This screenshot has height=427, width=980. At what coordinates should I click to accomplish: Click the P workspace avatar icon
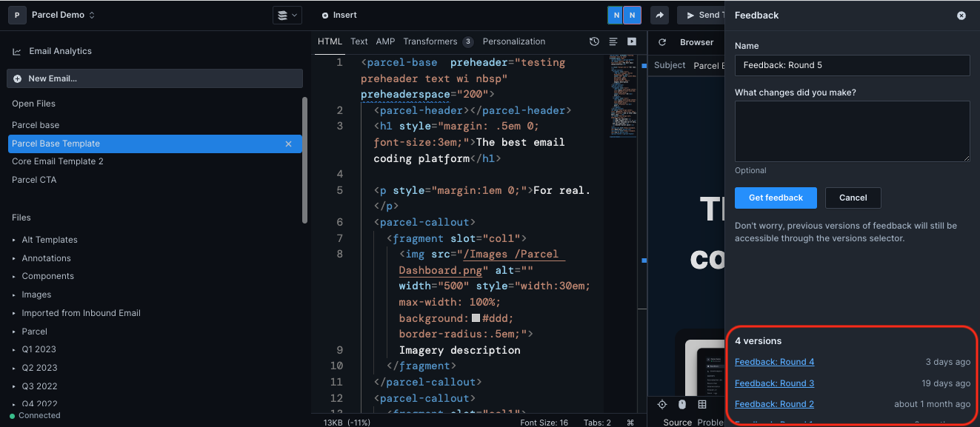click(x=17, y=15)
